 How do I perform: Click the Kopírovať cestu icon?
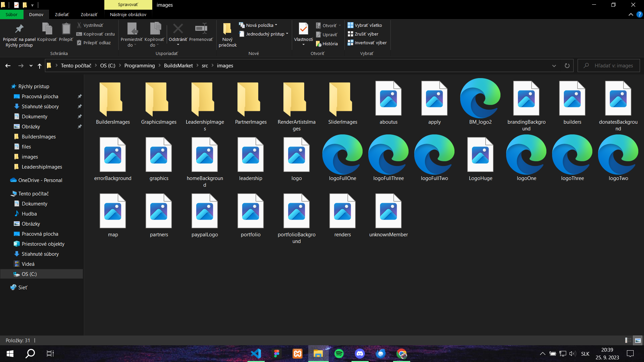coord(79,34)
